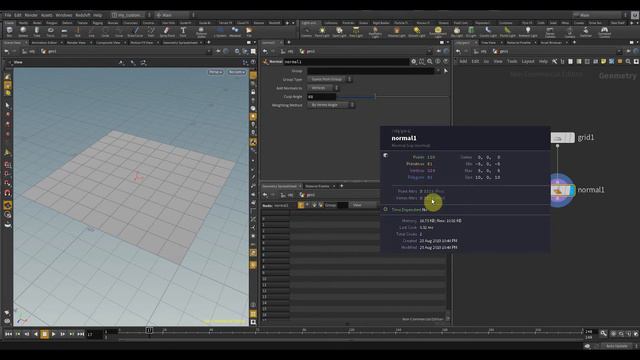Open the Group Type dropdown

click(329, 79)
